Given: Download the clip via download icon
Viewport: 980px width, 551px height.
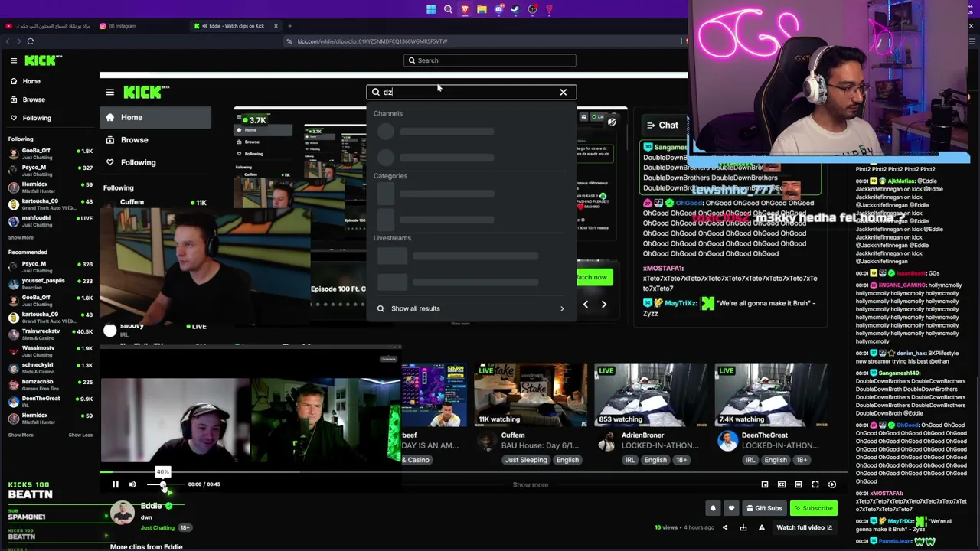Looking at the screenshot, I should pos(743,527).
